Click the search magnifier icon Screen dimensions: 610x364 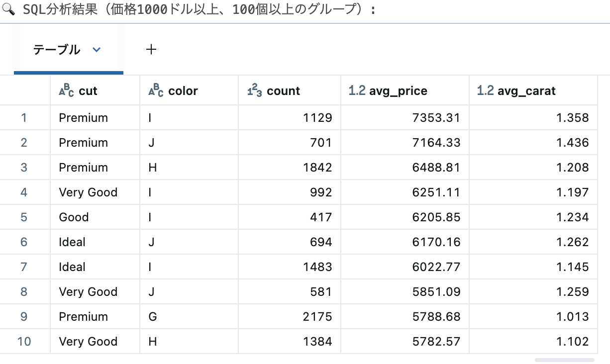coord(8,9)
